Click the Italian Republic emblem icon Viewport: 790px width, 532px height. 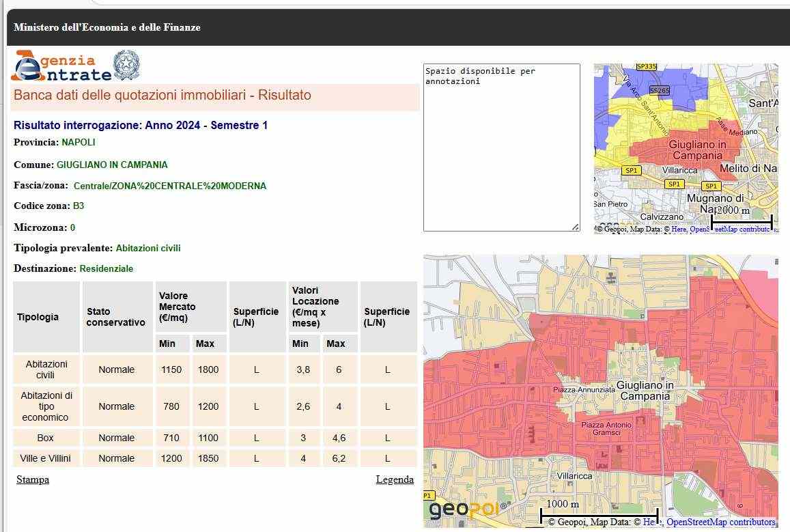pyautogui.click(x=126, y=65)
